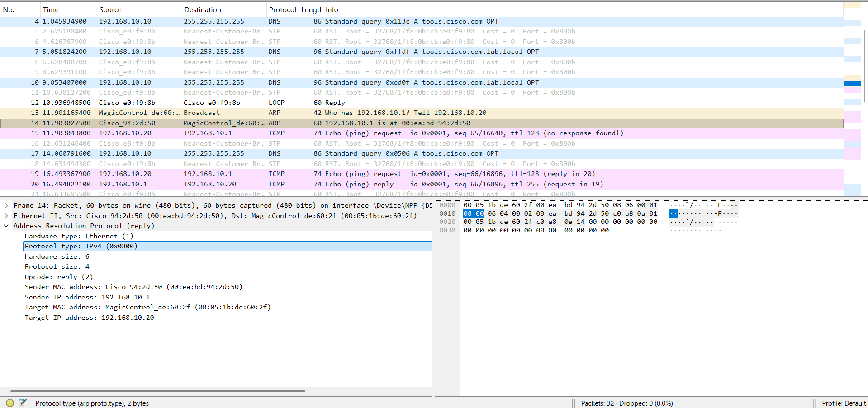Viewport: 868px width, 408px height.
Task: Click hex offset row 0020
Action: coord(447,222)
